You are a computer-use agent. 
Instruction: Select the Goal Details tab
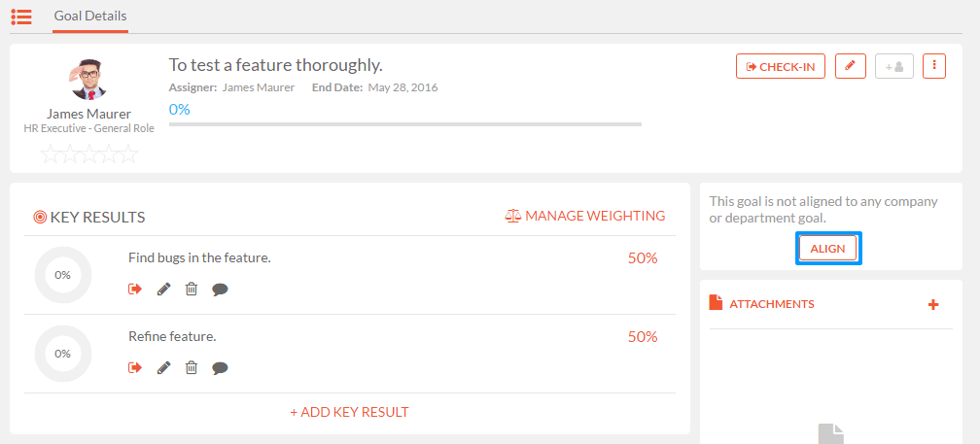point(90,17)
